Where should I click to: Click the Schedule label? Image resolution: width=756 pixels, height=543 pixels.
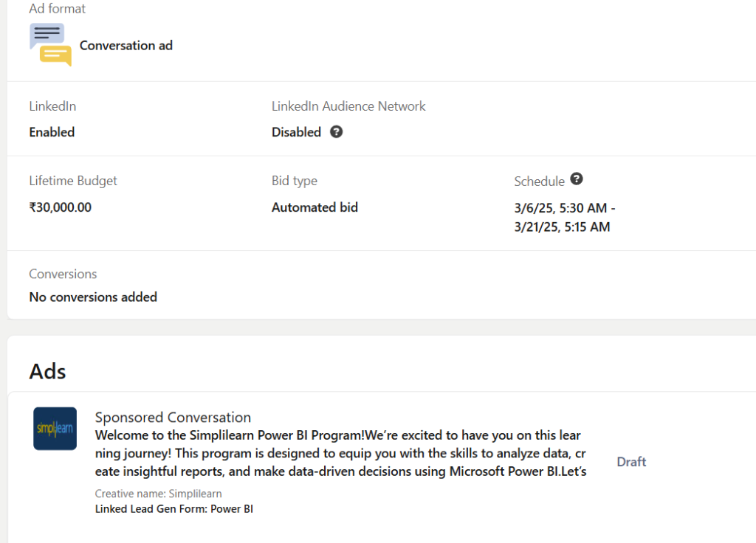(x=539, y=181)
